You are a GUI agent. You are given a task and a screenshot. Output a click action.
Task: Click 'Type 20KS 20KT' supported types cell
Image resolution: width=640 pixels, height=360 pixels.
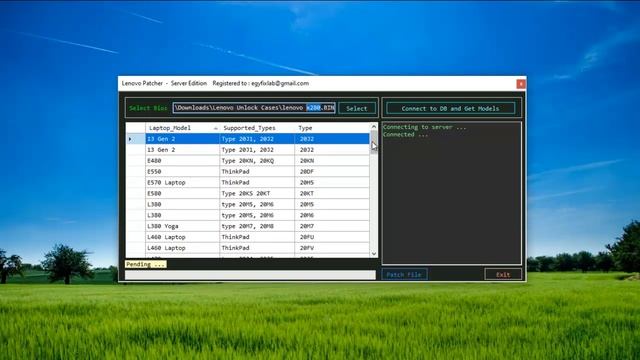pos(257,193)
